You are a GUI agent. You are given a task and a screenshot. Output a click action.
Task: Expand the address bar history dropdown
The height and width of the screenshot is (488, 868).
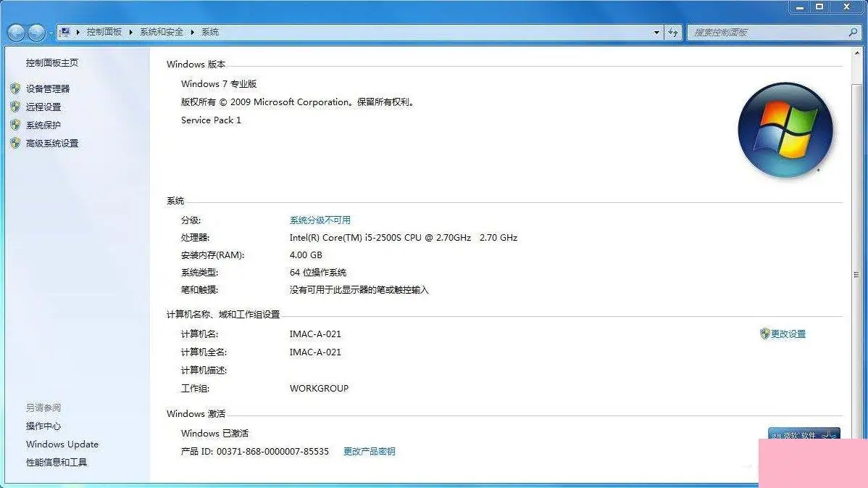click(656, 32)
